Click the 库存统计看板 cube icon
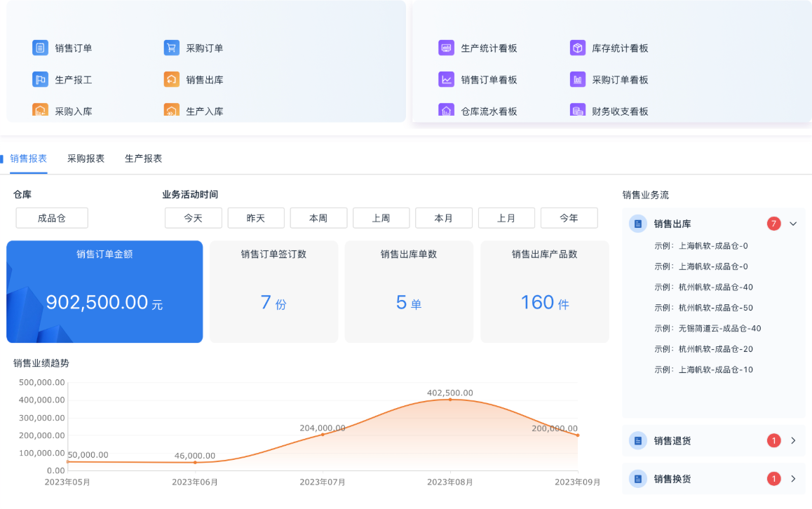812x509 pixels. (577, 48)
